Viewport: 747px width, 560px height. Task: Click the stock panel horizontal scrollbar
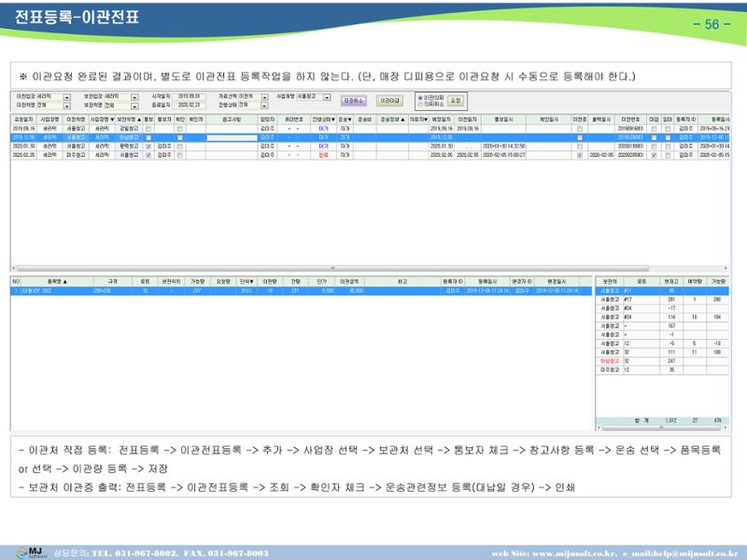662,428
